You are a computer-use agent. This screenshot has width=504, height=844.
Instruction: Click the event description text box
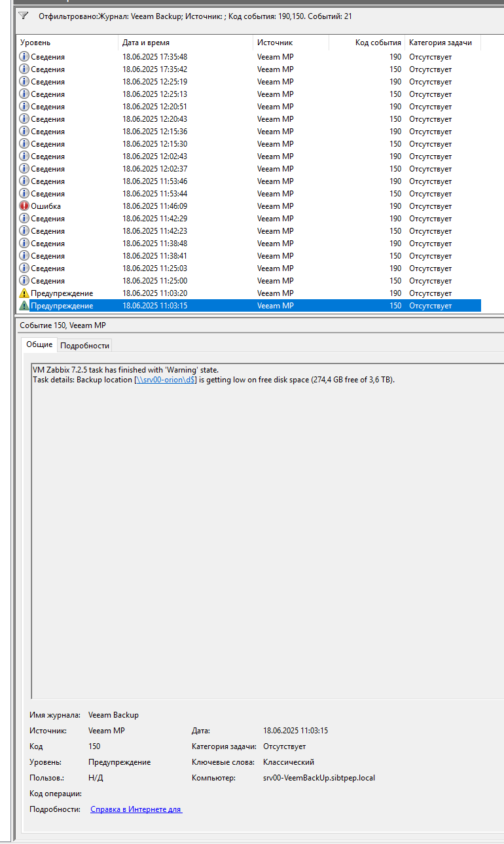point(267,530)
